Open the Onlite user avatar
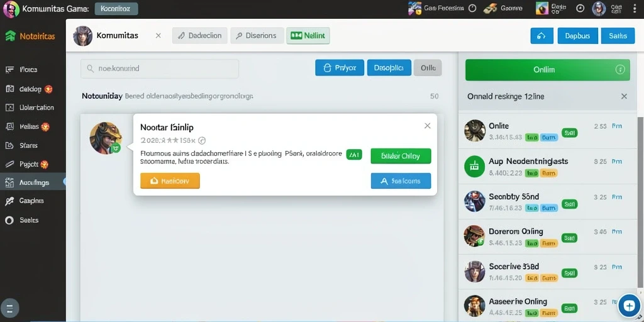The image size is (644, 322). pos(475,131)
